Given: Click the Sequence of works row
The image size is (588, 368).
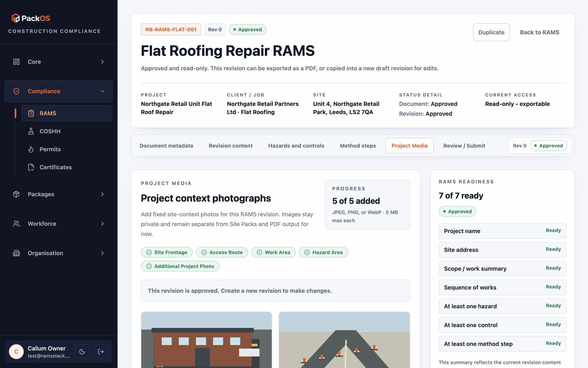Looking at the screenshot, I should 502,287.
